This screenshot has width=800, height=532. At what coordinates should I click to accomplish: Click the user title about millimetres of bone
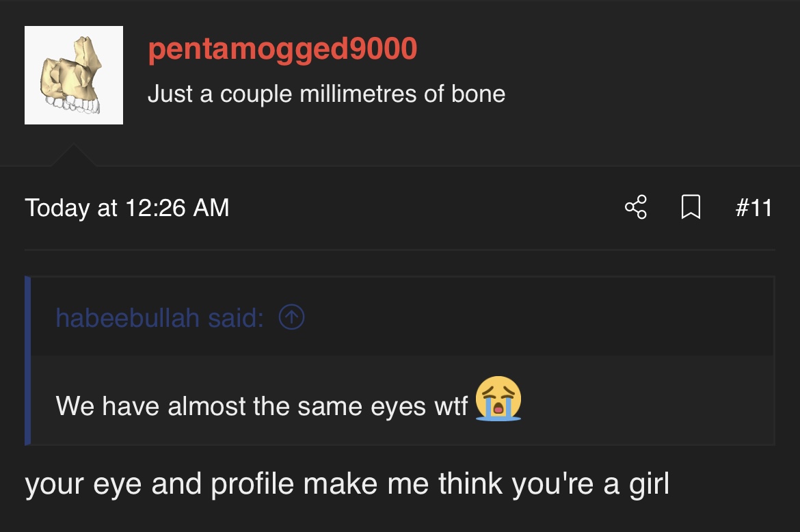coord(326,94)
